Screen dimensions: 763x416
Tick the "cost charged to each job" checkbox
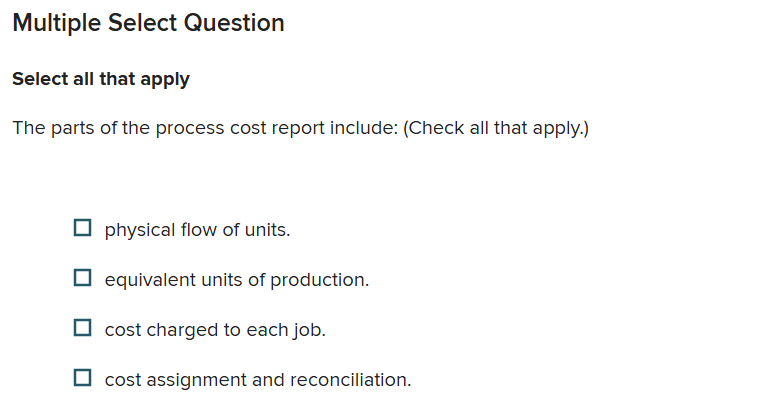click(x=82, y=328)
